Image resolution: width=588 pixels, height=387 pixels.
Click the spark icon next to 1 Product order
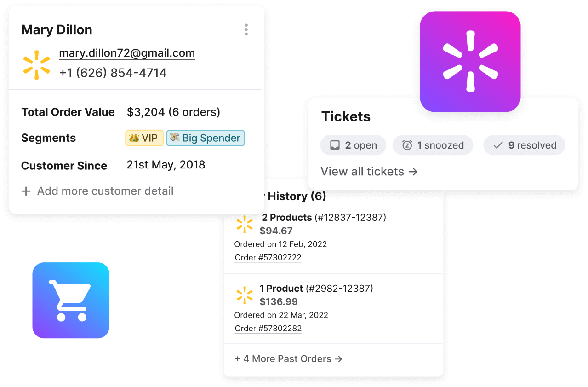pyautogui.click(x=245, y=295)
